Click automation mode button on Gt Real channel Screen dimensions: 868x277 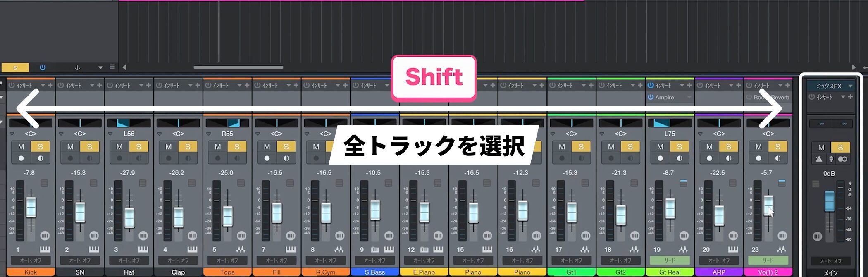tap(670, 260)
